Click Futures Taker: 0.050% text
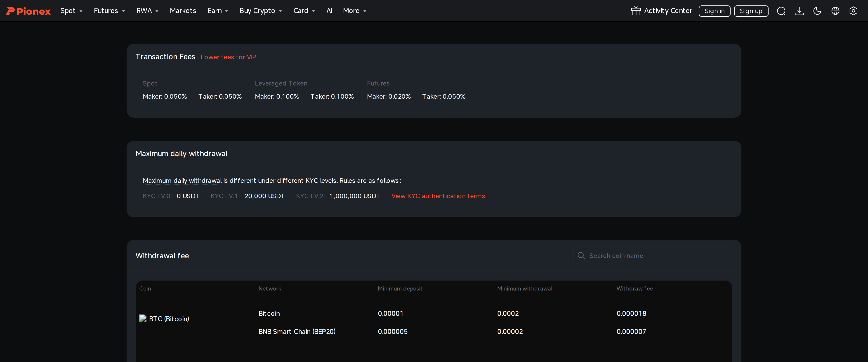 tap(443, 96)
